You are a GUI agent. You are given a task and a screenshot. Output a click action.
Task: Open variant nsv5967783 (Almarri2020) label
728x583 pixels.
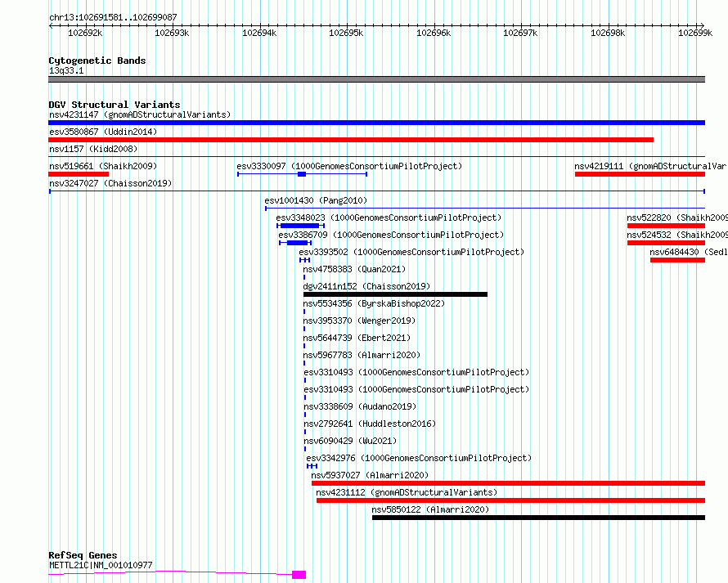pyautogui.click(x=362, y=355)
